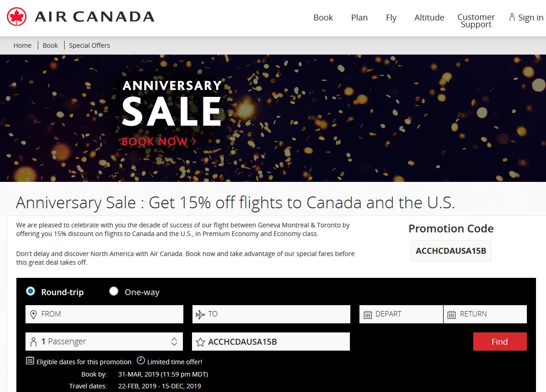Open the Passenger count dropdown
This screenshot has width=546, height=392.
[104, 342]
